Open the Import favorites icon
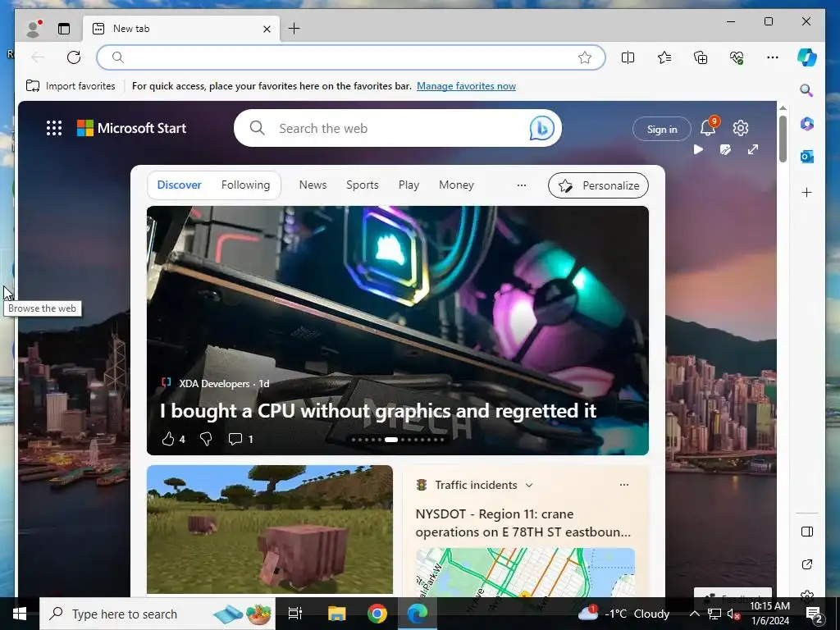 click(33, 85)
